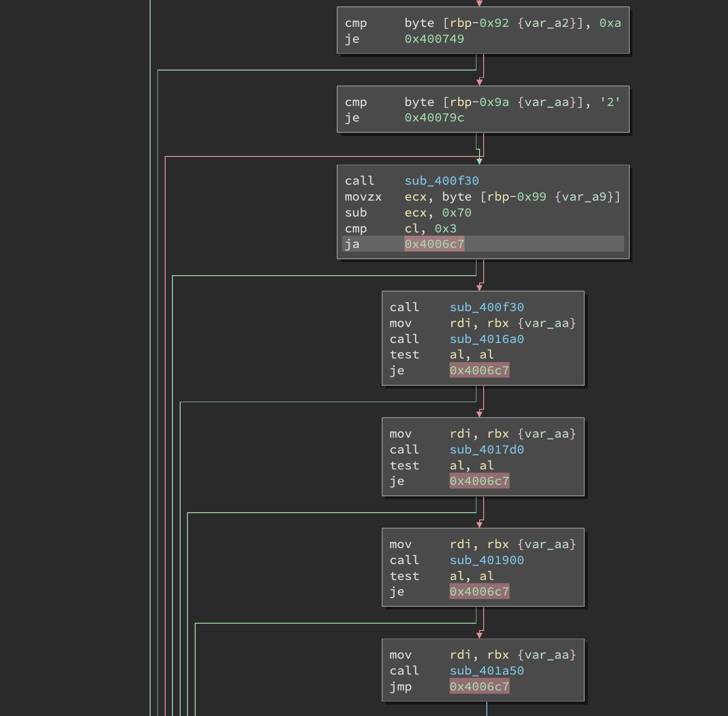
Task: Navigate to sub_4016a0 function reference
Action: click(486, 339)
